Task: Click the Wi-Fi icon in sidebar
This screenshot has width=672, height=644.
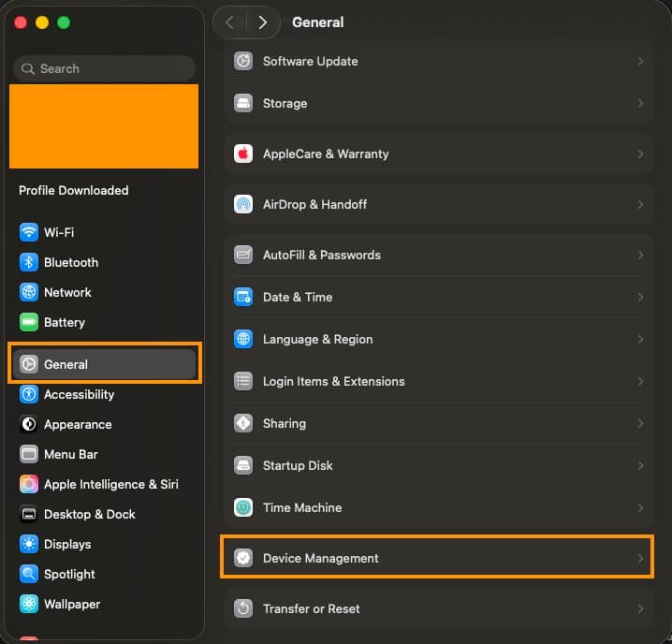Action: pos(29,232)
